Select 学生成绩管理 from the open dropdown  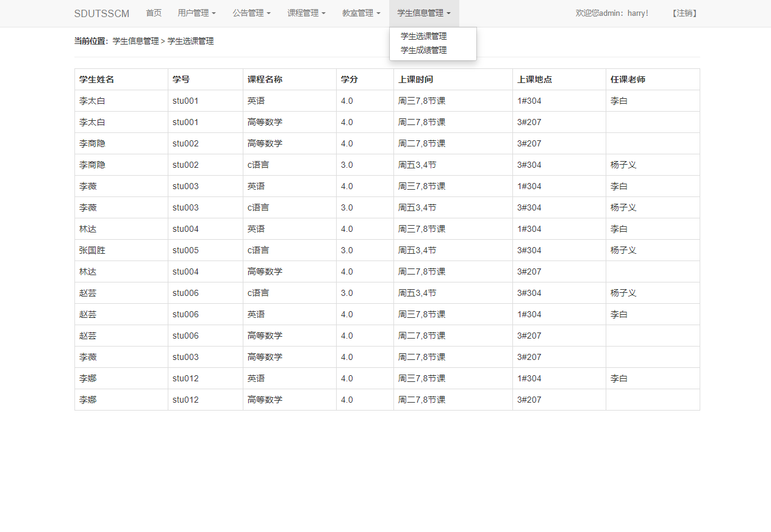pos(422,50)
